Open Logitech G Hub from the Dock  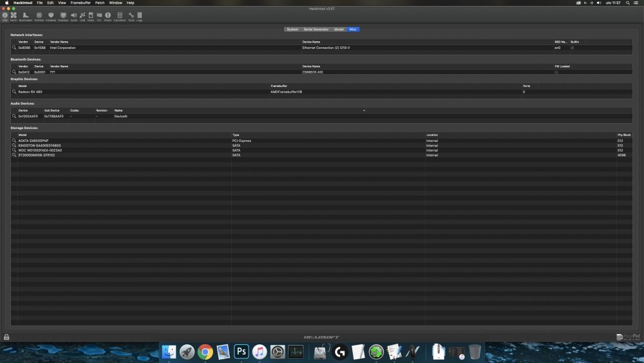tap(339, 352)
